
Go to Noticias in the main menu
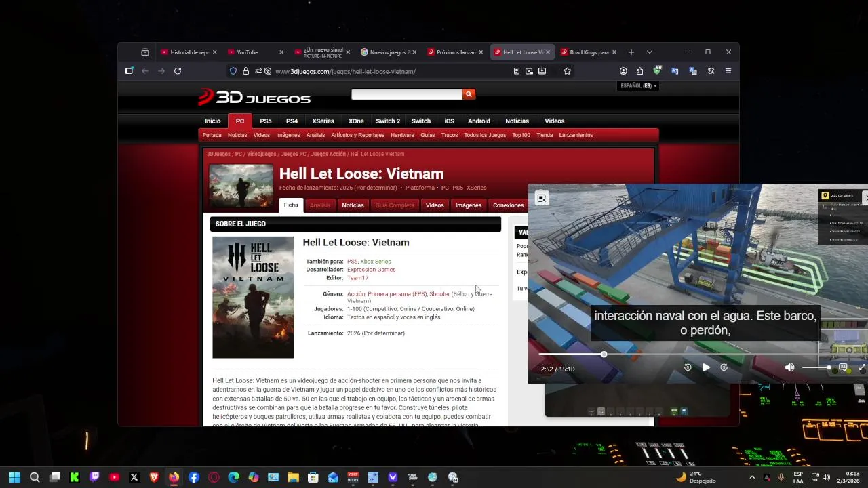[x=517, y=121]
